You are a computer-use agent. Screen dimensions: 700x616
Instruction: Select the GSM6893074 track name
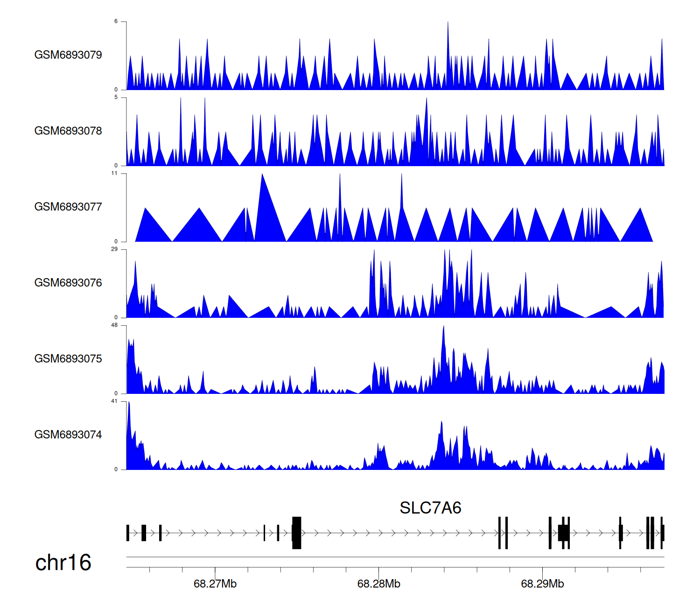click(x=68, y=434)
